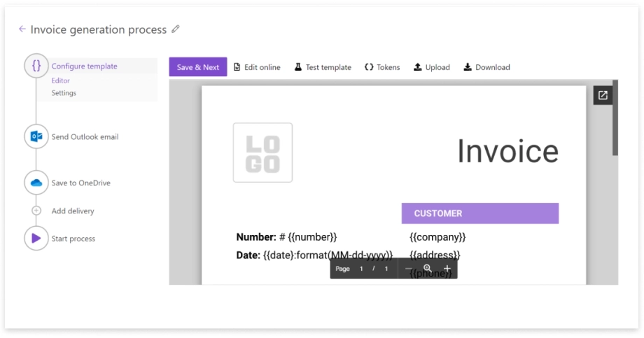This screenshot has height=338, width=644.
Task: Open the Tokens panel
Action: 382,67
